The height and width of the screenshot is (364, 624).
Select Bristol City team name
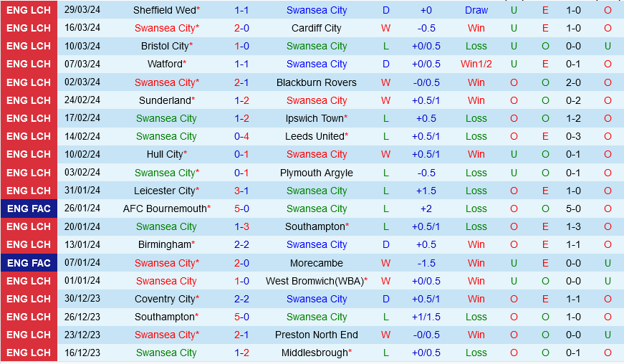pyautogui.click(x=165, y=46)
